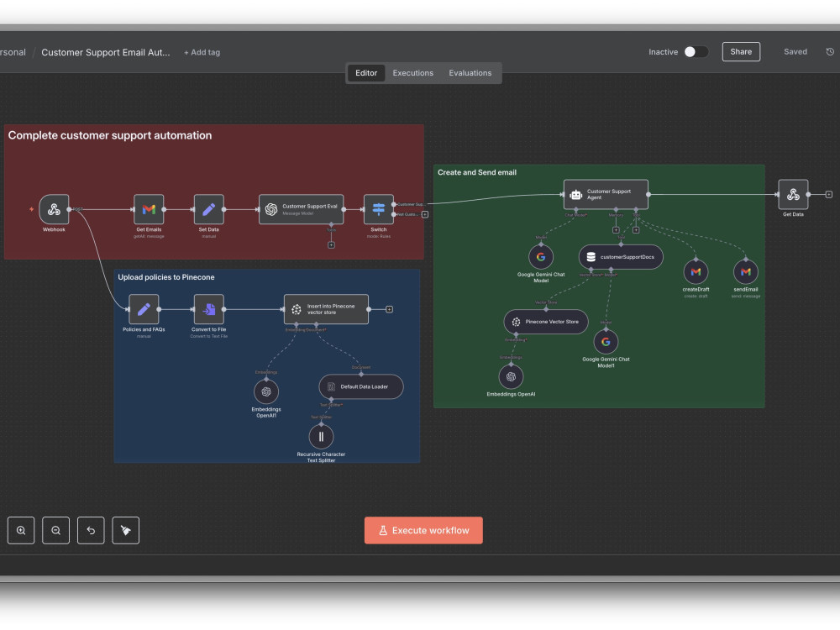The image size is (840, 630).
Task: Select the Switch node
Action: pos(379,209)
